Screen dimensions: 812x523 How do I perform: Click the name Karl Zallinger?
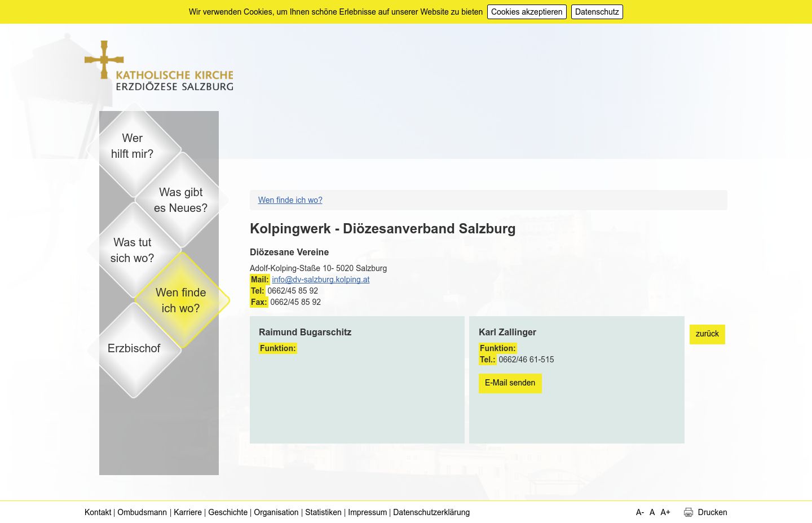(x=507, y=333)
